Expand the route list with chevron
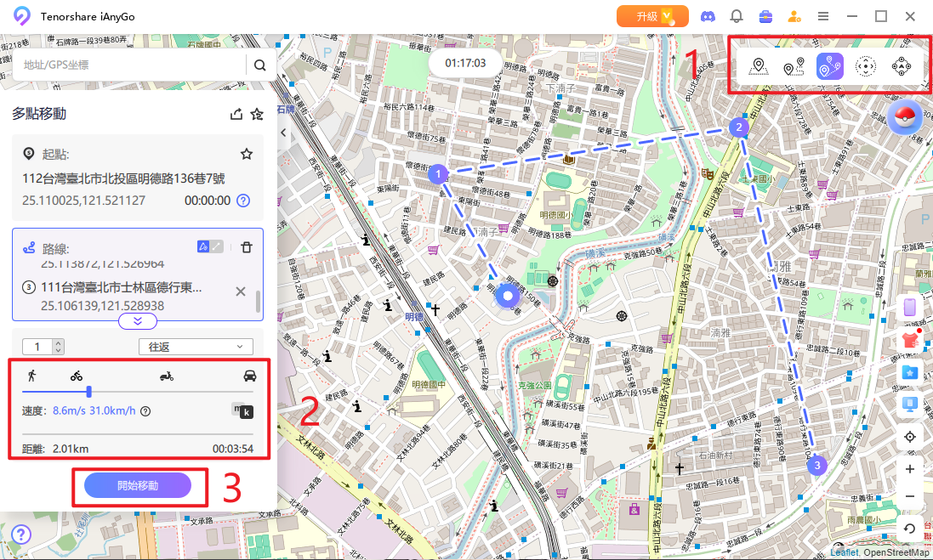This screenshot has width=933, height=560. tap(138, 321)
